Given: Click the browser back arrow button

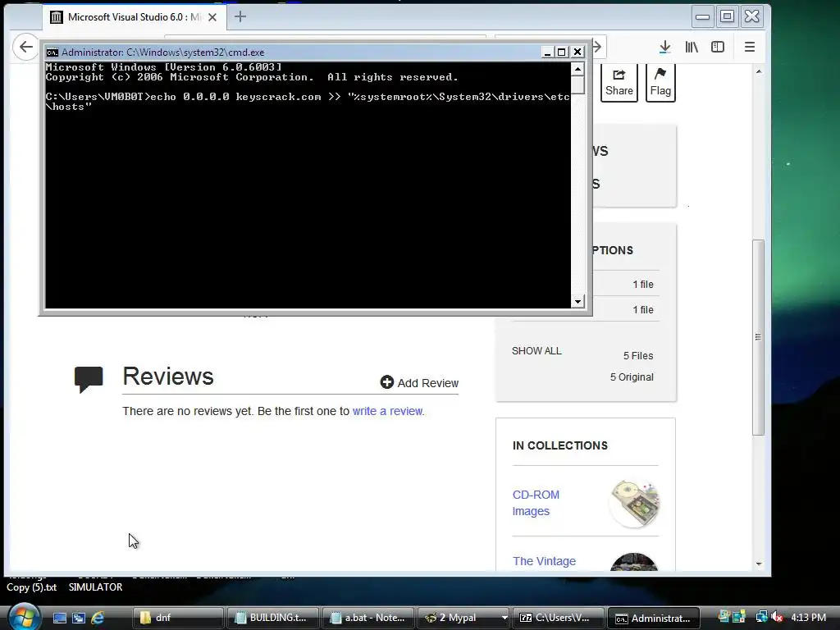Looking at the screenshot, I should [x=25, y=47].
